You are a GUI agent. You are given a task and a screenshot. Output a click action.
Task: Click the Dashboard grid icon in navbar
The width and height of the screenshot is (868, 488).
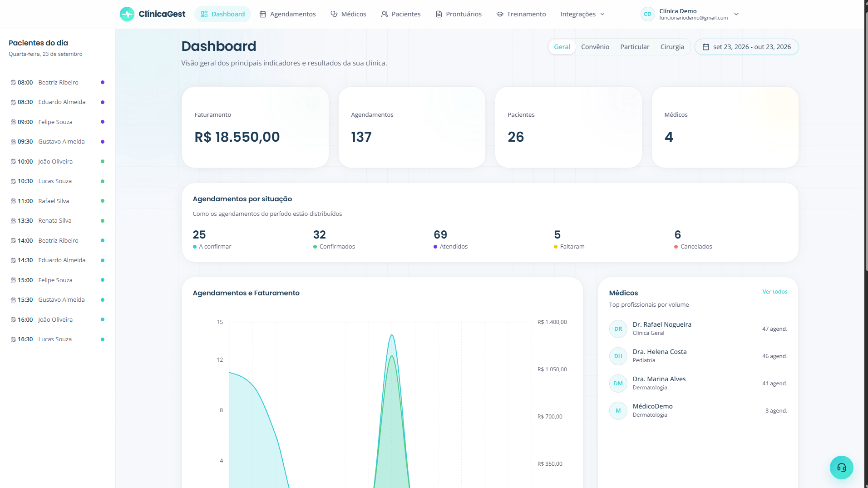click(x=204, y=14)
